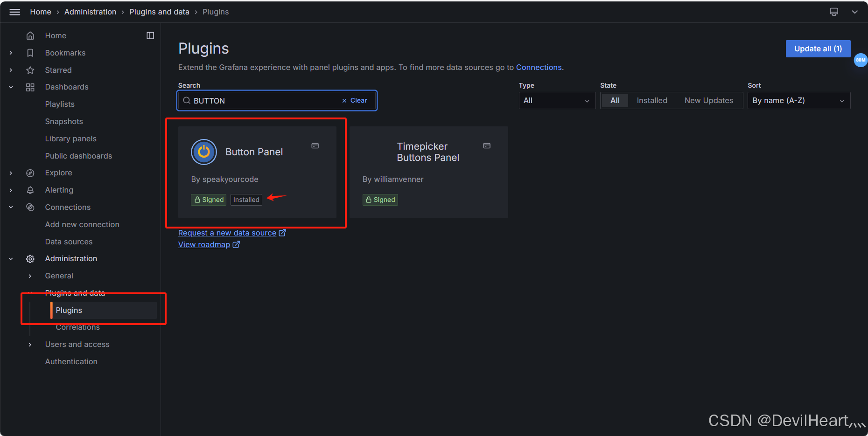Expand the Bookmarks section chevron

[x=11, y=53]
